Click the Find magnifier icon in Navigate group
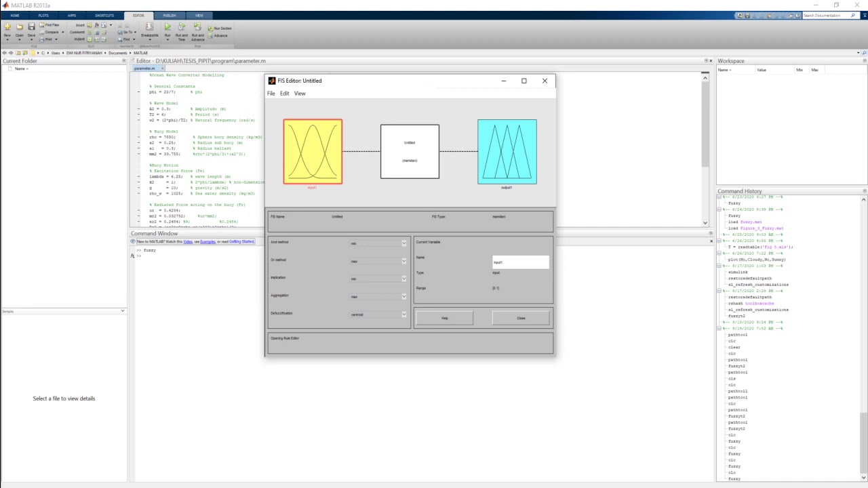The height and width of the screenshot is (488, 868). [x=120, y=39]
